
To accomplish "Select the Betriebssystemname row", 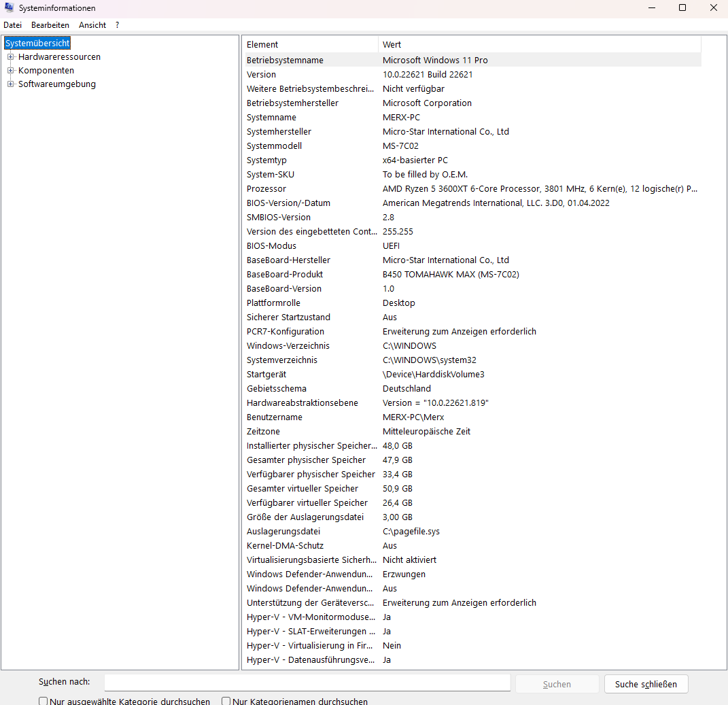I will [472, 60].
